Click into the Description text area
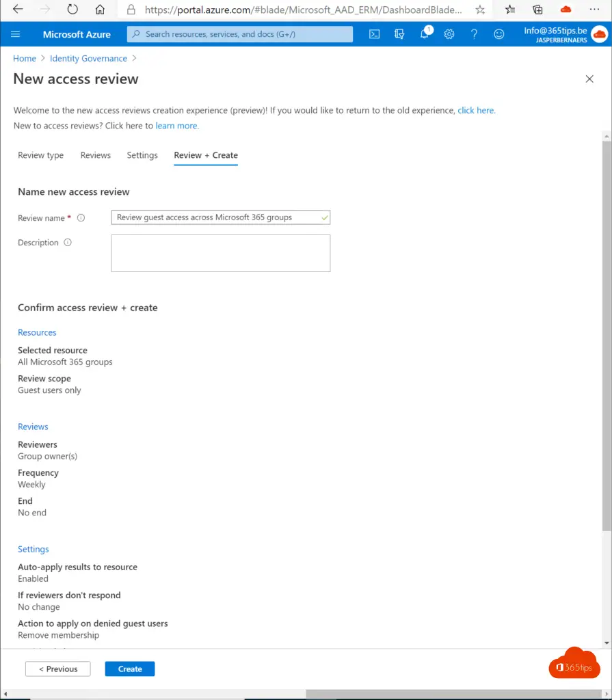The width and height of the screenshot is (612, 700). (221, 253)
